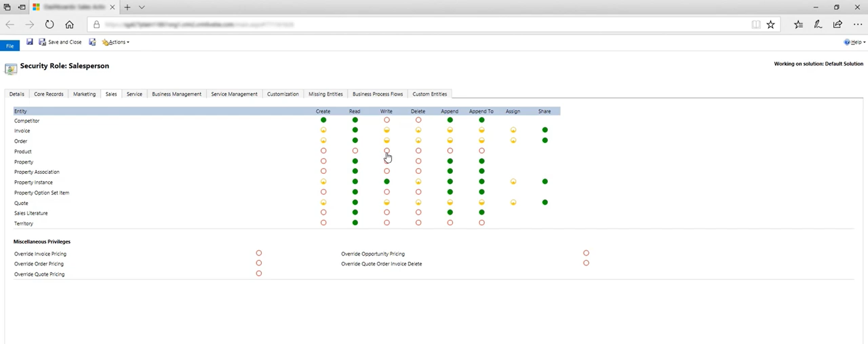Click the address bar lock icon

96,24
